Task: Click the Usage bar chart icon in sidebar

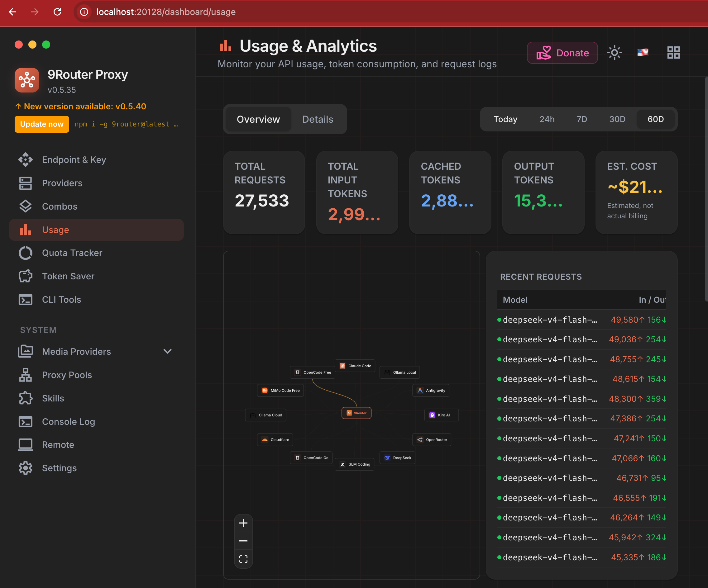Action: click(x=25, y=230)
